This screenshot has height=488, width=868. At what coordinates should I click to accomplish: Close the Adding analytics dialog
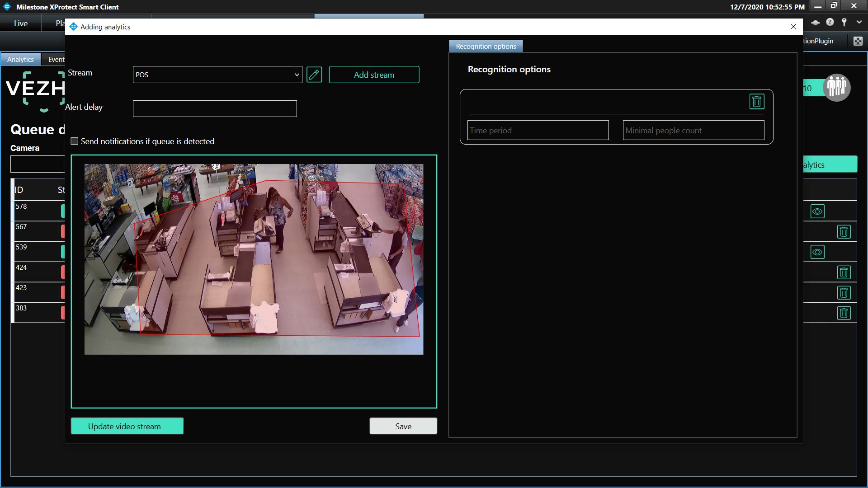pos(793,27)
